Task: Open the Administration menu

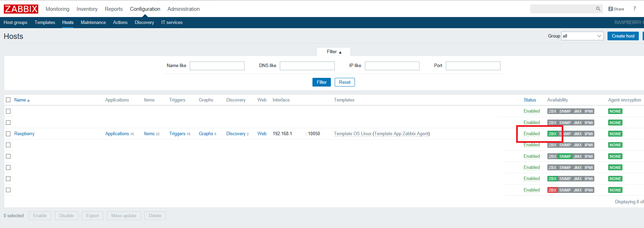Action: pos(184,9)
